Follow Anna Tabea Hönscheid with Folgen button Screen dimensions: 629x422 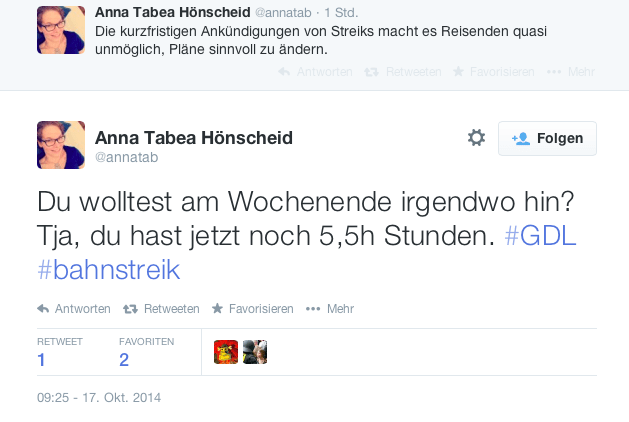[547, 139]
